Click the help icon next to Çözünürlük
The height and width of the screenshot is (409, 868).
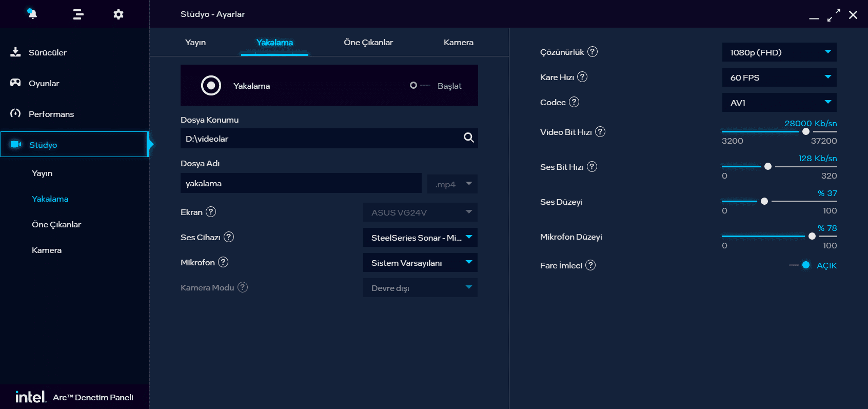tap(593, 52)
